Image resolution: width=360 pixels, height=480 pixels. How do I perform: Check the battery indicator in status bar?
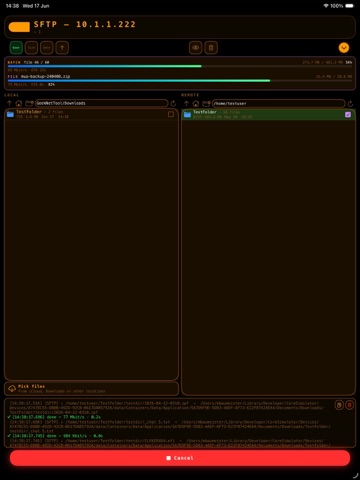(x=349, y=6)
